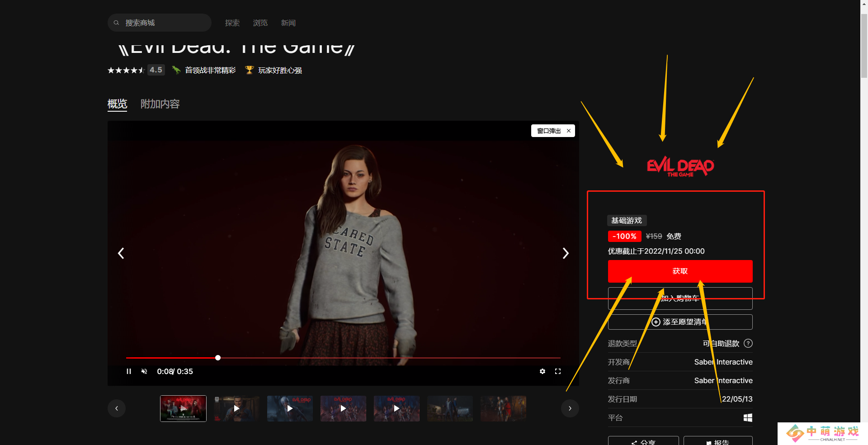
Task: Select the third video thumbnail
Action: [290, 408]
